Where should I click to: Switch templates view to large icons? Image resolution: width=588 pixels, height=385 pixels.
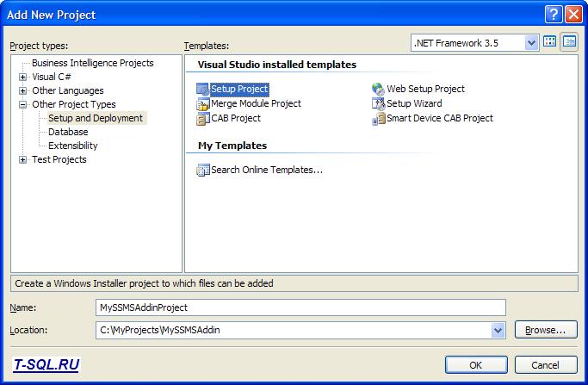pos(550,42)
